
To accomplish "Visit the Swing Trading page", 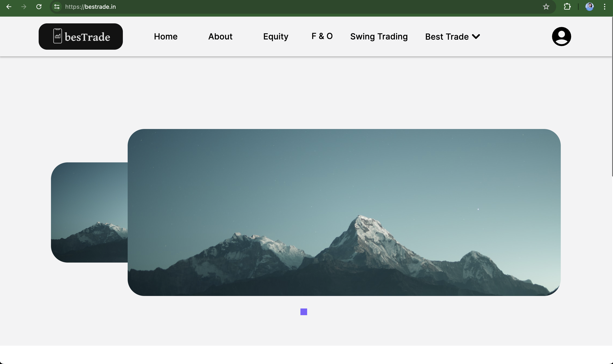I will coord(379,37).
